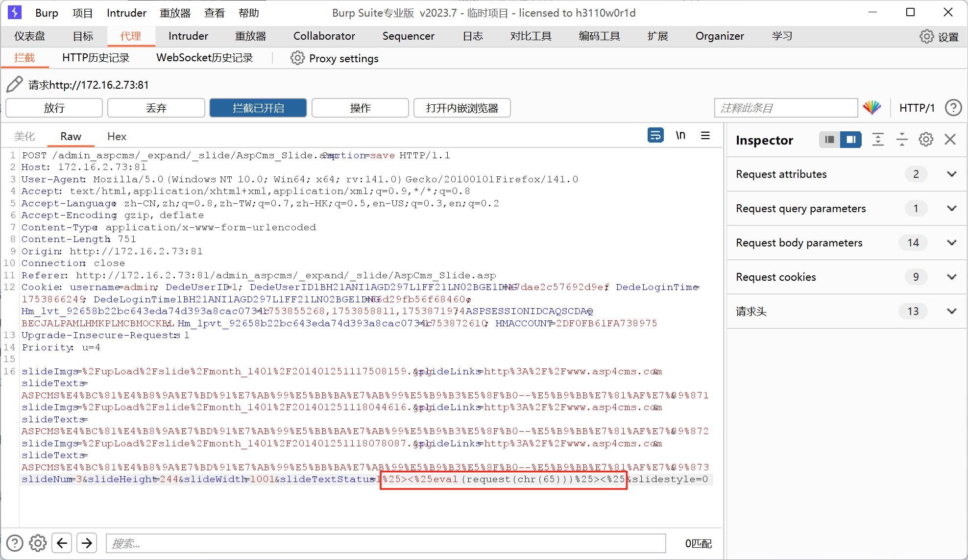Switch to 目标 tab
968x560 pixels.
[x=83, y=36]
